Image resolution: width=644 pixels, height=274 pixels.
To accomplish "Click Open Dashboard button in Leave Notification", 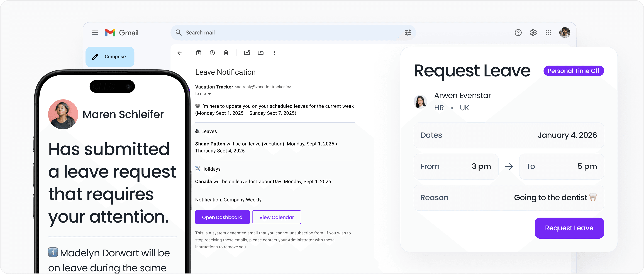I will pyautogui.click(x=222, y=217).
